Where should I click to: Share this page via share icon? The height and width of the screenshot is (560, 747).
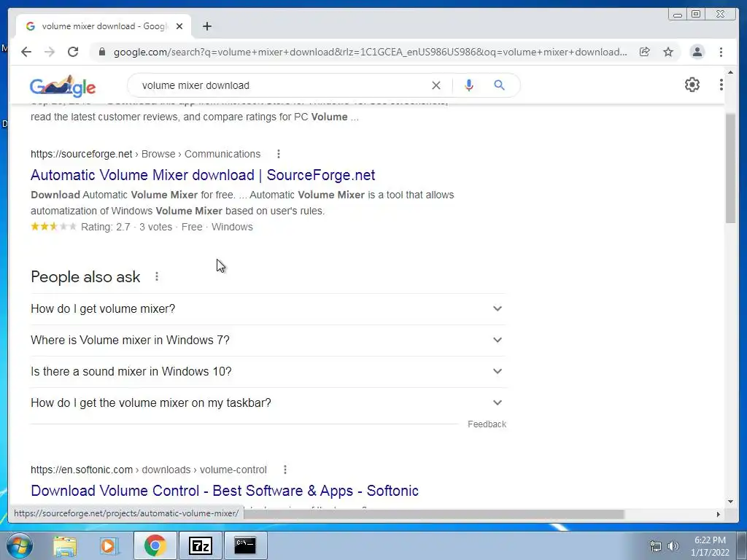(x=645, y=52)
